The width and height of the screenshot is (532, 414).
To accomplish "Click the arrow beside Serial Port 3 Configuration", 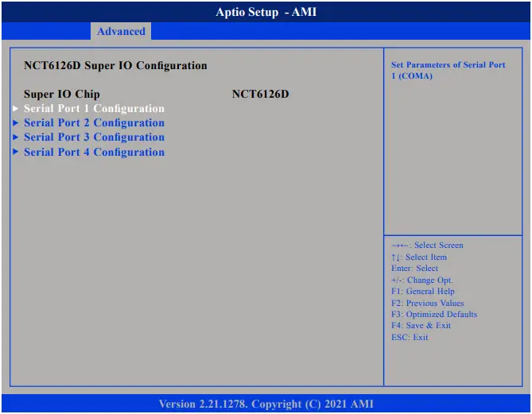I will point(15,137).
